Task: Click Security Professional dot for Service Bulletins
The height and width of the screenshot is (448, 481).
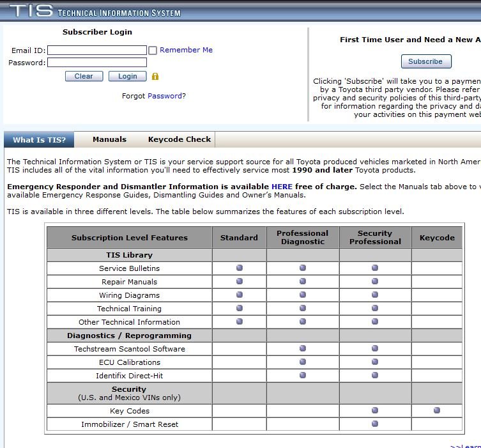Action: pyautogui.click(x=375, y=268)
